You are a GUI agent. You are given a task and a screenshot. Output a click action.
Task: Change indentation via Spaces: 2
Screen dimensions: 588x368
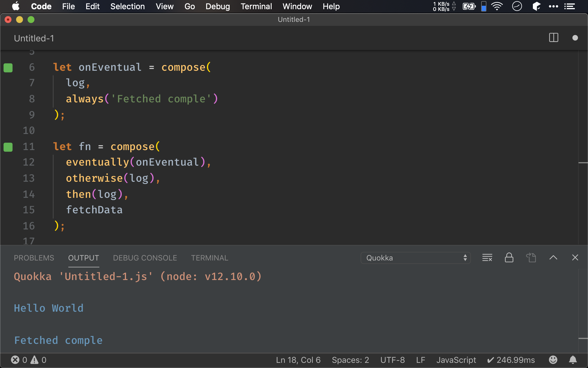click(350, 360)
